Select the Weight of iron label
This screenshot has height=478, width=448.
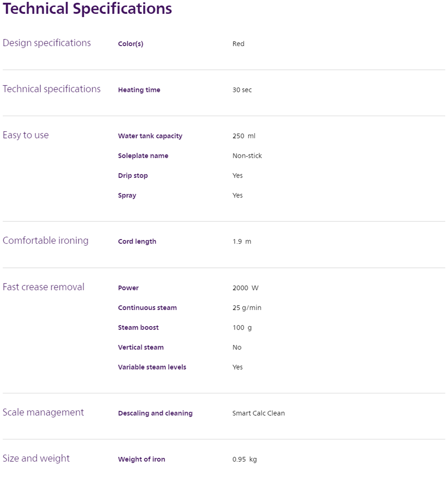coord(142,459)
